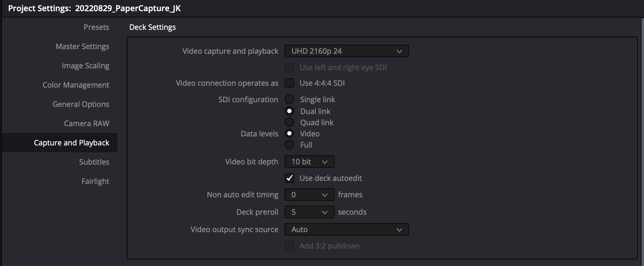Open the Subtitles settings page

94,162
